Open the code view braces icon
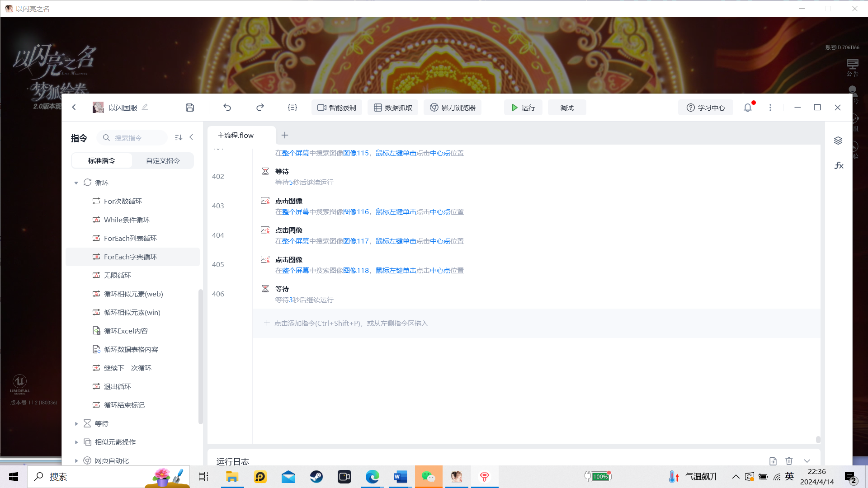 pos(292,108)
